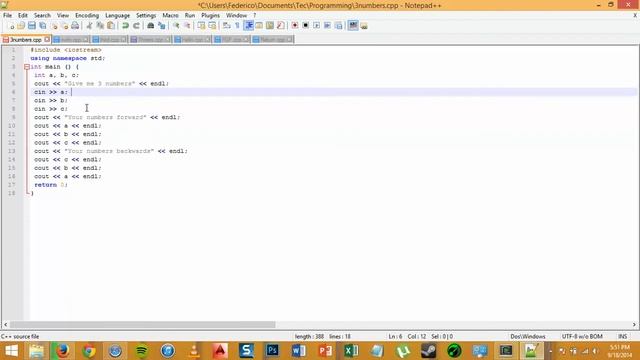This screenshot has height=360, width=640.
Task: Click the Replace toolbar icon
Action: (162, 26)
